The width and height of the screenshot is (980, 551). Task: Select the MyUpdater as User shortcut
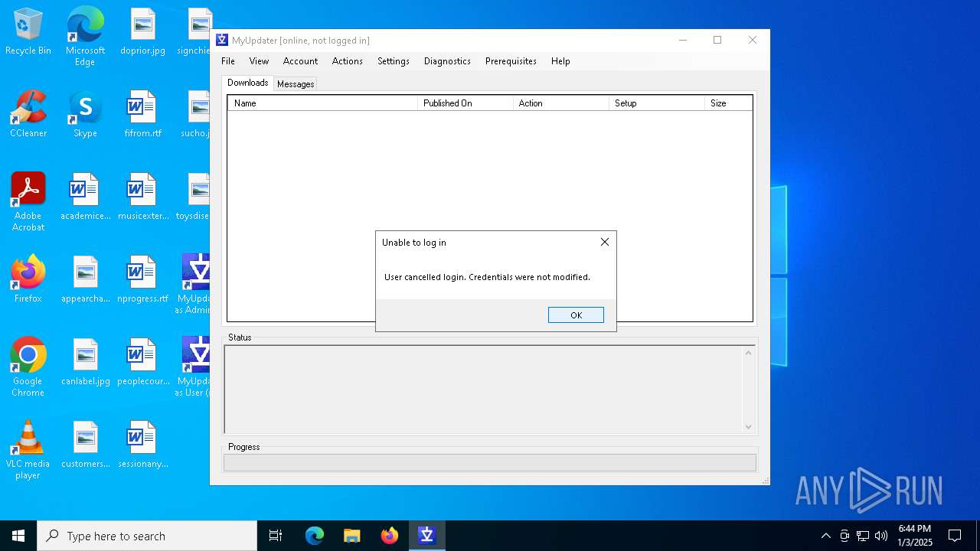[195, 367]
